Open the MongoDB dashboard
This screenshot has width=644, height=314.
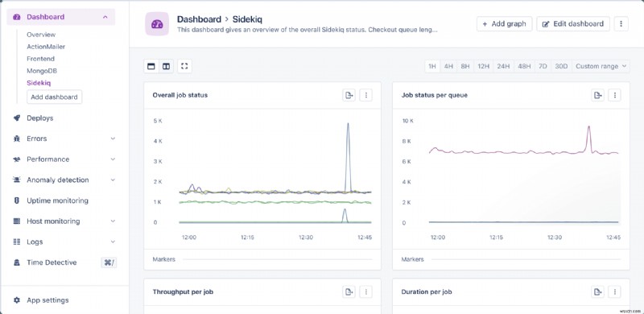42,71
